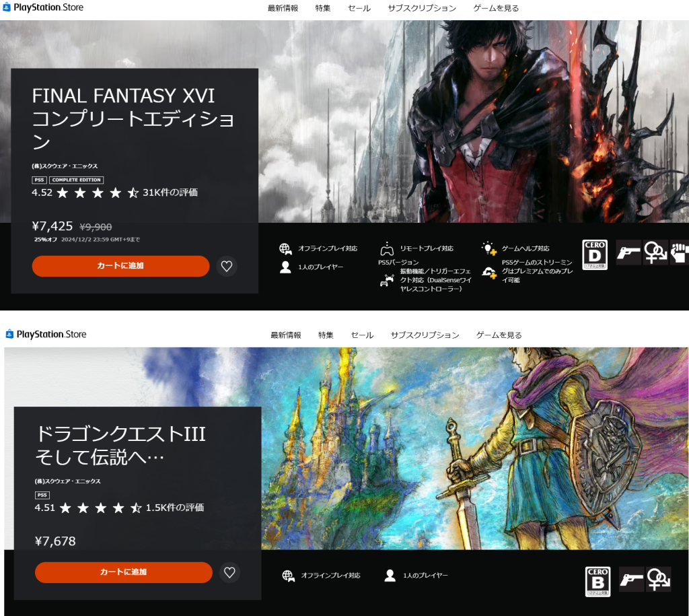Open PlayStation Store logo on Dragon Quest III page
Image resolution: width=689 pixels, height=616 pixels.
pyautogui.click(x=46, y=334)
